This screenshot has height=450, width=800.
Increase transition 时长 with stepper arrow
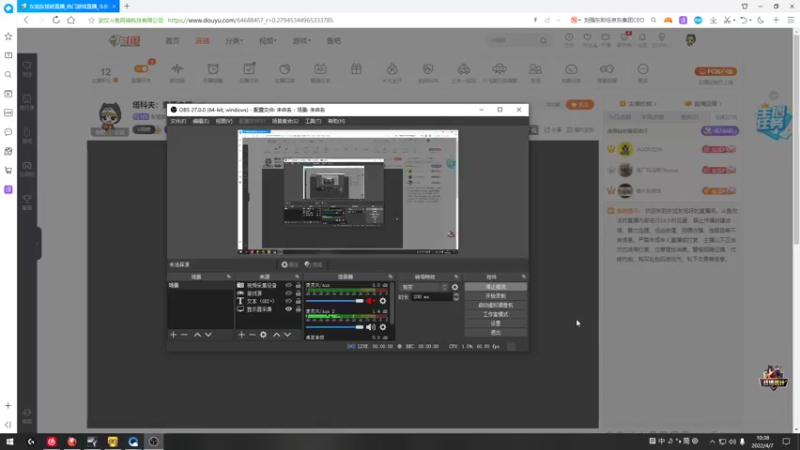(x=456, y=294)
